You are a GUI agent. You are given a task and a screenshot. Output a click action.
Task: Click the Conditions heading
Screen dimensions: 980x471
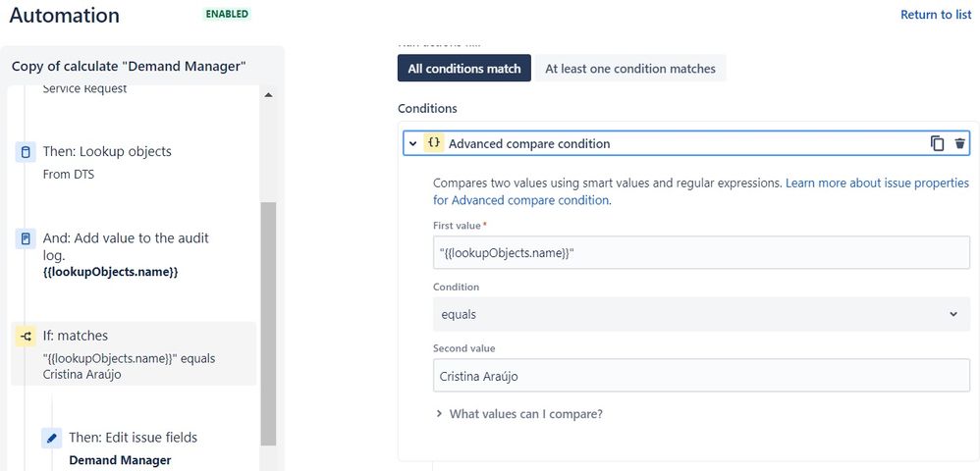pos(427,108)
